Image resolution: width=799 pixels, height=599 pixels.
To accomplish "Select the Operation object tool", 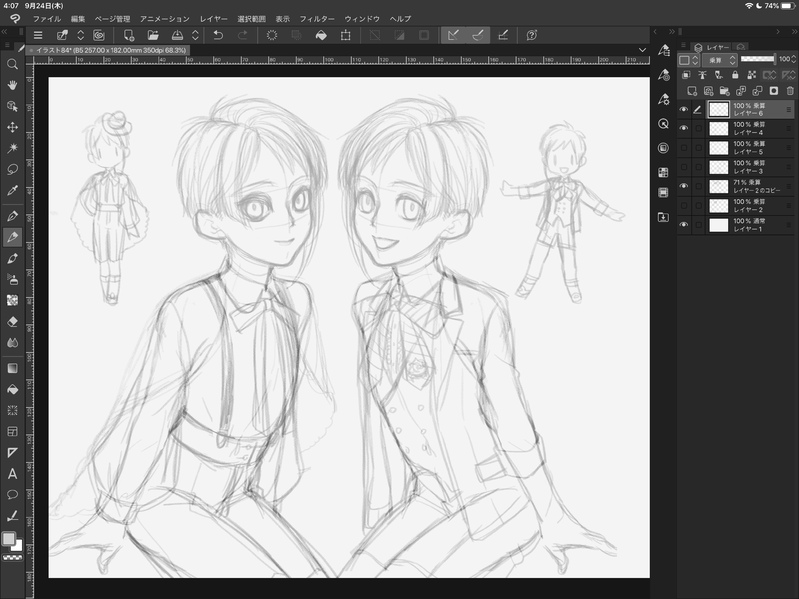I will (12, 106).
